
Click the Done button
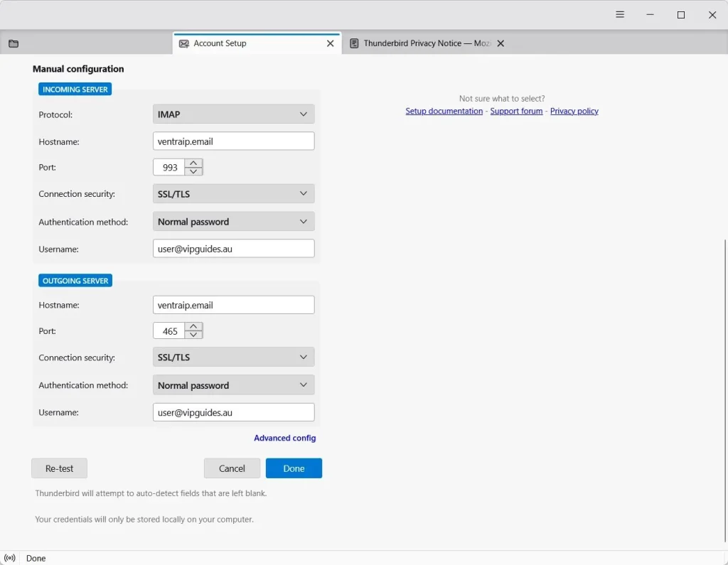[294, 468]
